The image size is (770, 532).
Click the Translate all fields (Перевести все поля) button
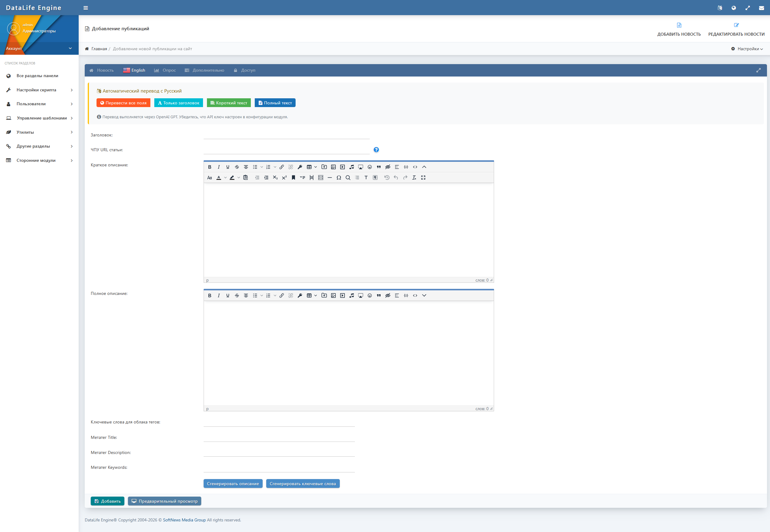click(123, 103)
